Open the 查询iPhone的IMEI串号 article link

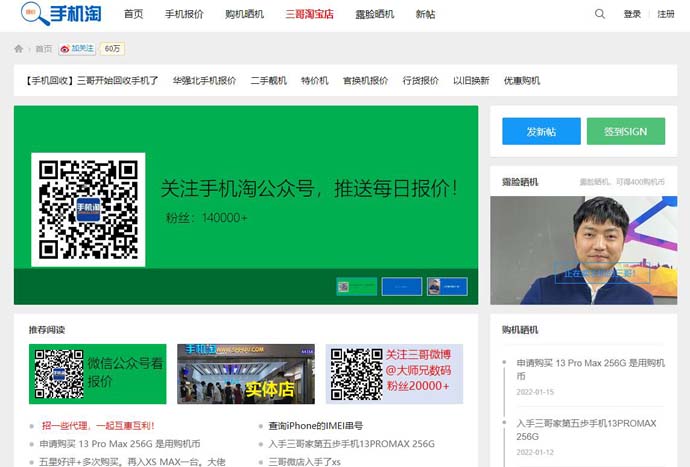pyautogui.click(x=316, y=425)
